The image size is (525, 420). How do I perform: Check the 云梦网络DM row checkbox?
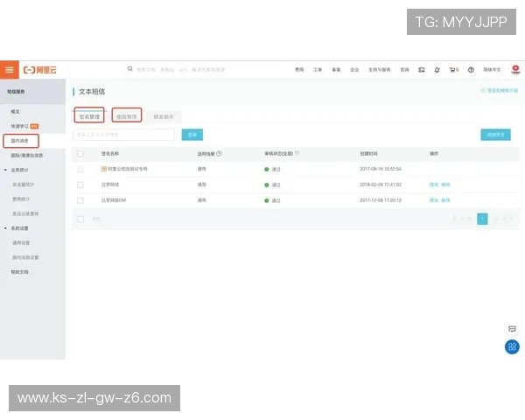click(x=80, y=200)
